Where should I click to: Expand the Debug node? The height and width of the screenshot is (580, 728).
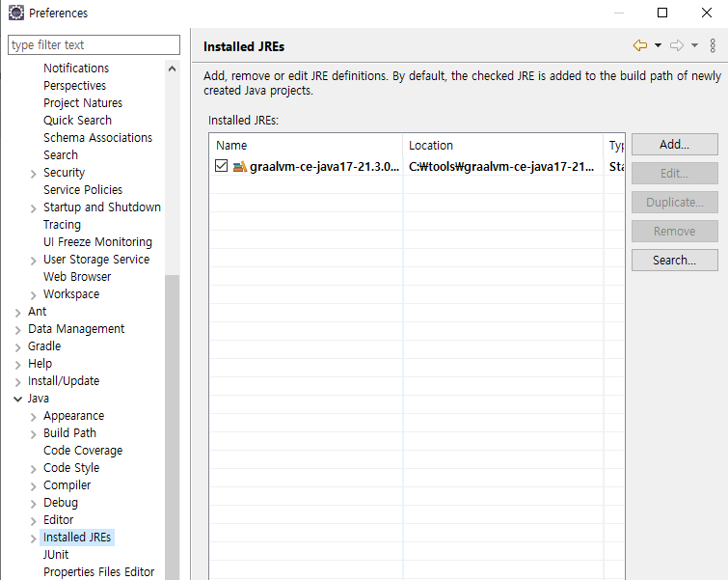pyautogui.click(x=34, y=505)
